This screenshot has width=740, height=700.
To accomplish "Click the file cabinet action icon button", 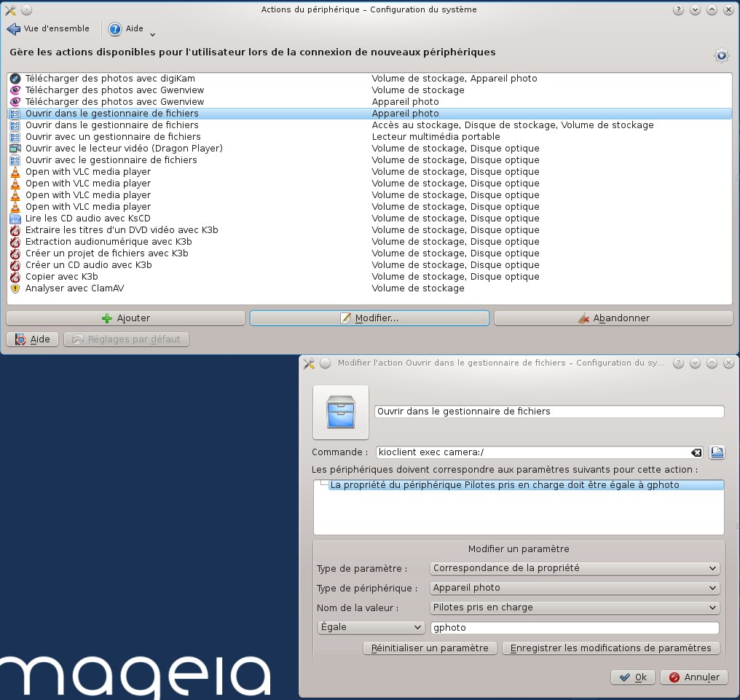I will (341, 412).
